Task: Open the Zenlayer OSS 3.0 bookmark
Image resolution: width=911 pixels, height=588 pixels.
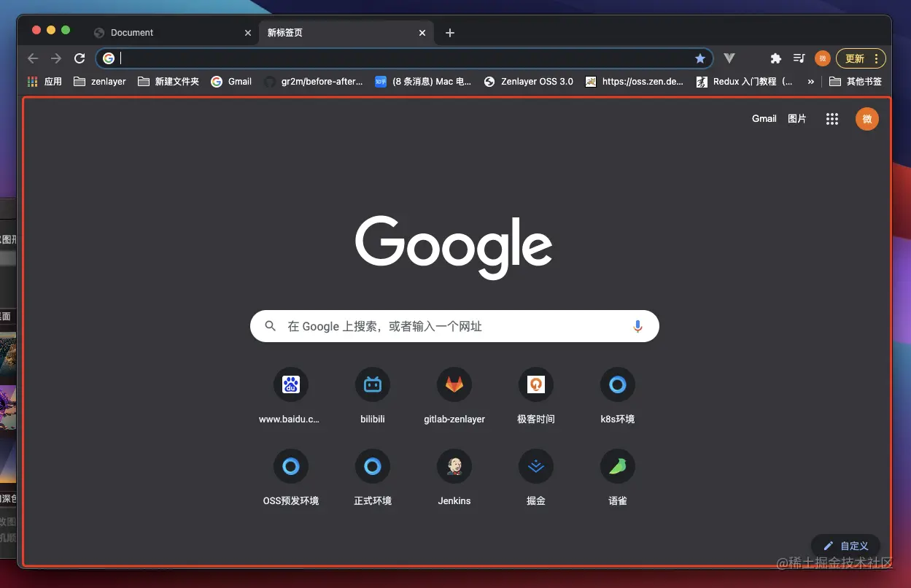Action: (529, 82)
